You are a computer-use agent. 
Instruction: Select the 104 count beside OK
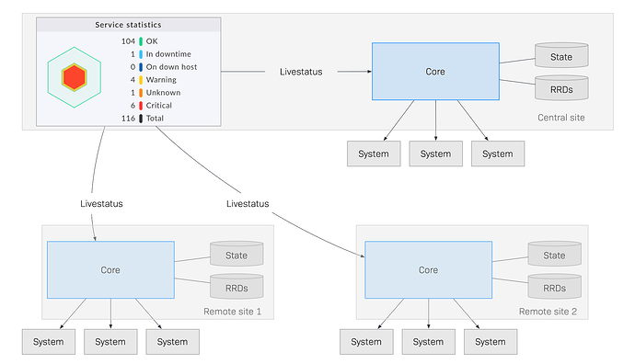128,41
